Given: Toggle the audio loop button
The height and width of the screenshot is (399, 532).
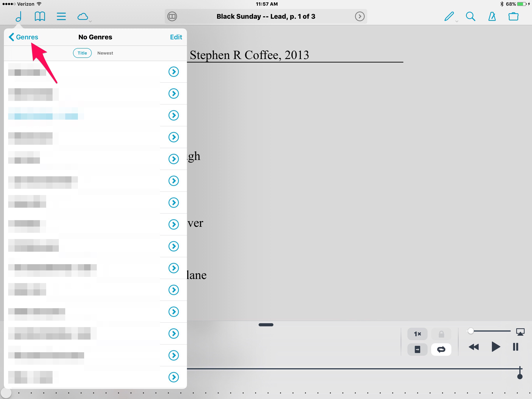Looking at the screenshot, I should [x=441, y=349].
